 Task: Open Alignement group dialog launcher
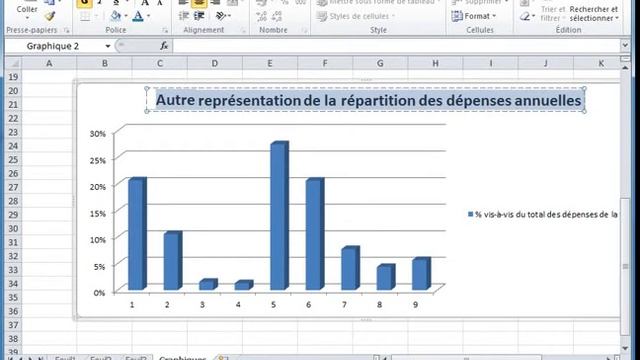243,30
